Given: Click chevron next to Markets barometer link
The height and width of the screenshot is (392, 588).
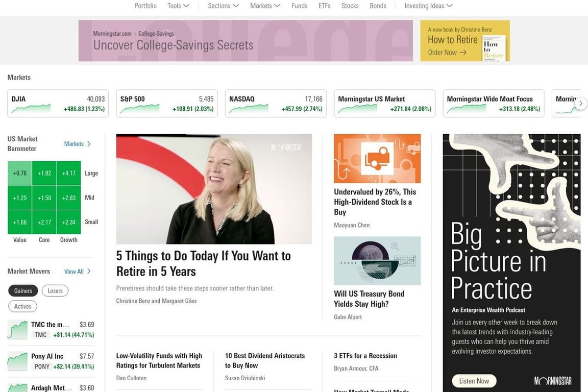Looking at the screenshot, I should (89, 143).
